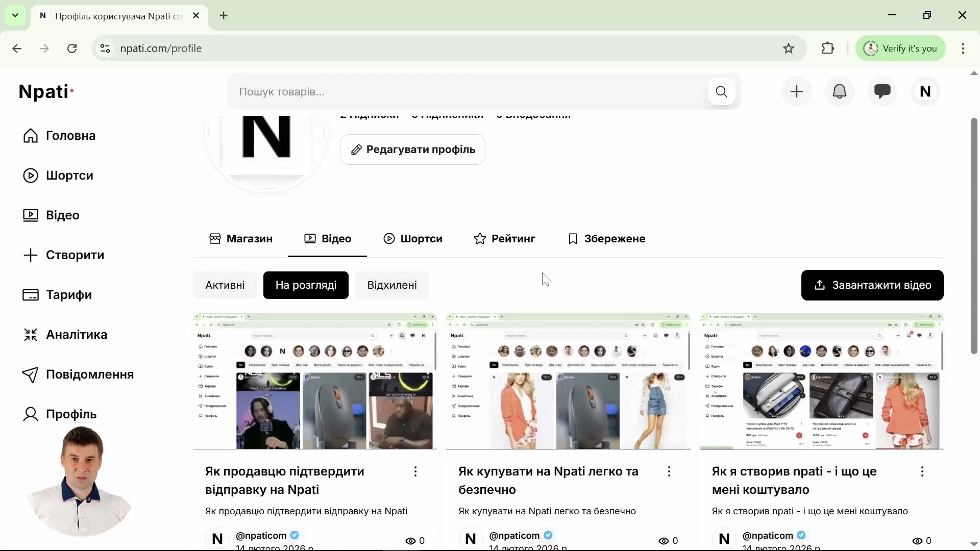Click the plus icon in top header
Screen dimensions: 980x551
point(797,92)
